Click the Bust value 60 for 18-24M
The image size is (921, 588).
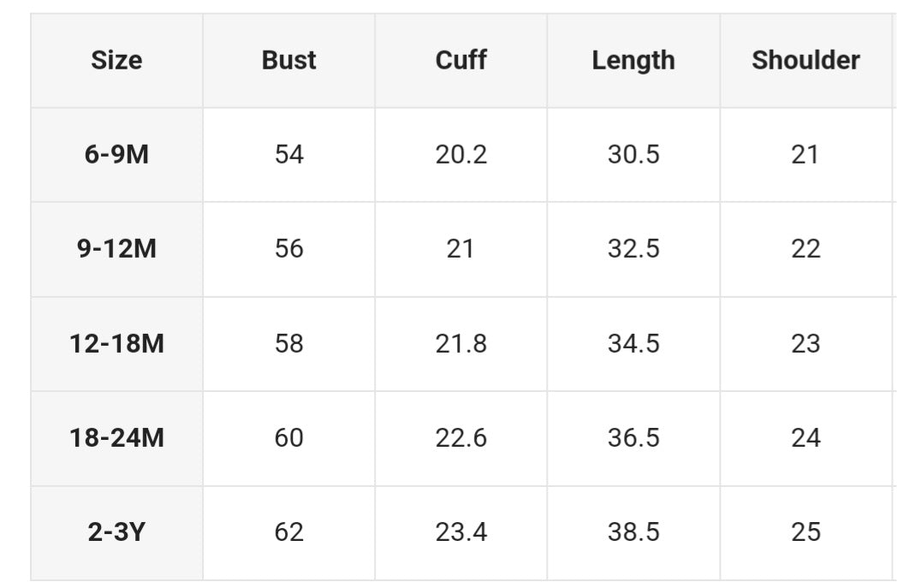click(288, 438)
